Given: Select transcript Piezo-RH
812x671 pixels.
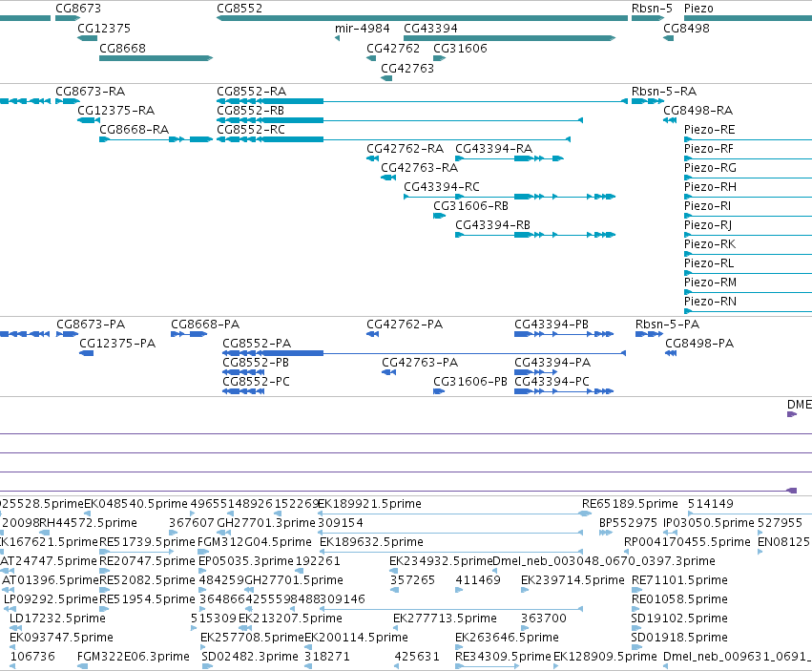Looking at the screenshot, I should (710, 186).
